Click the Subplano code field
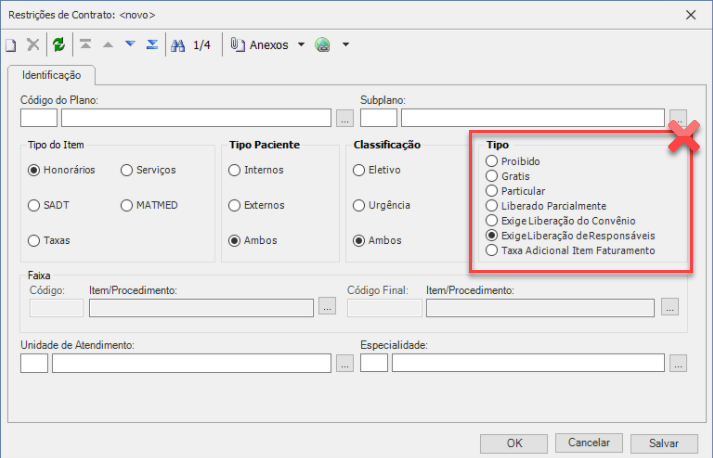713x458 pixels. 378,118
